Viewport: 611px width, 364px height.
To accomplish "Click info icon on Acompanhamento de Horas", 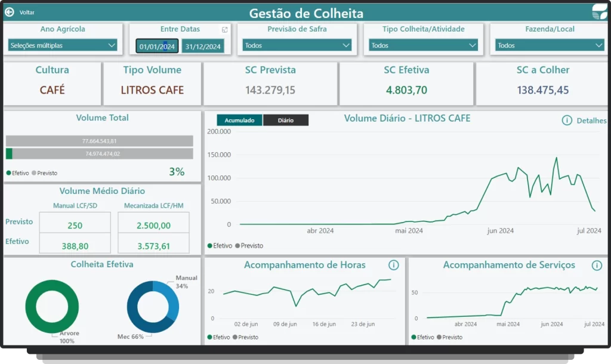I will point(393,265).
